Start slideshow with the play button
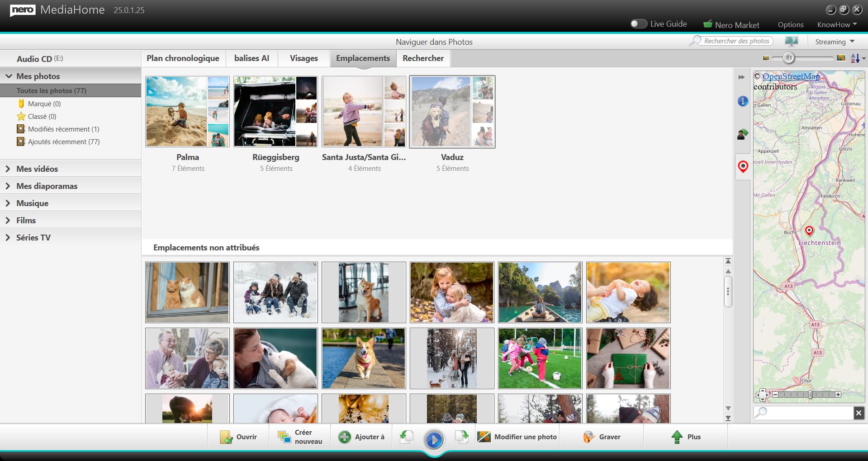This screenshot has width=868, height=461. (x=434, y=440)
